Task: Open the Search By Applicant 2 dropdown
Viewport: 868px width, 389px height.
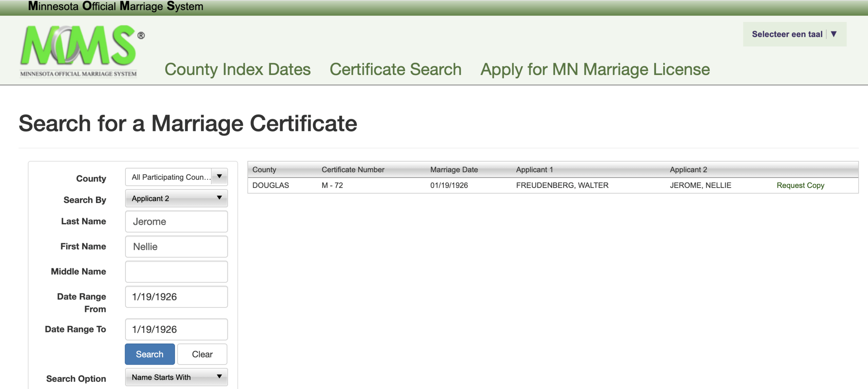Action: click(x=176, y=198)
